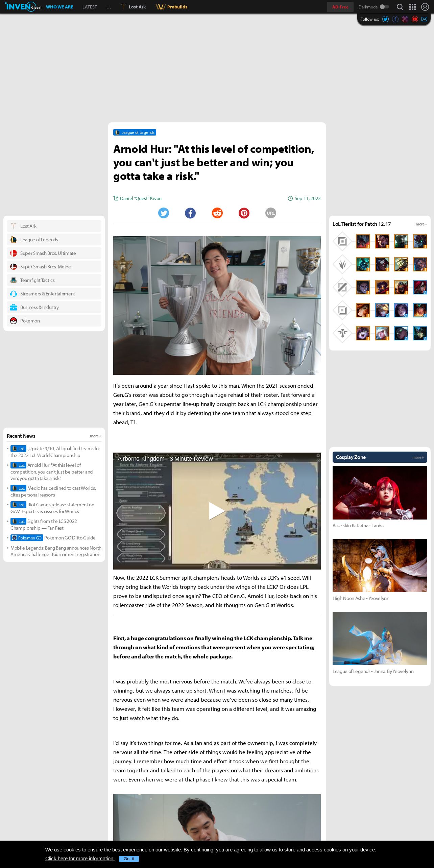
Task: Open Arnold Hur trophy photo
Action: coord(217,306)
